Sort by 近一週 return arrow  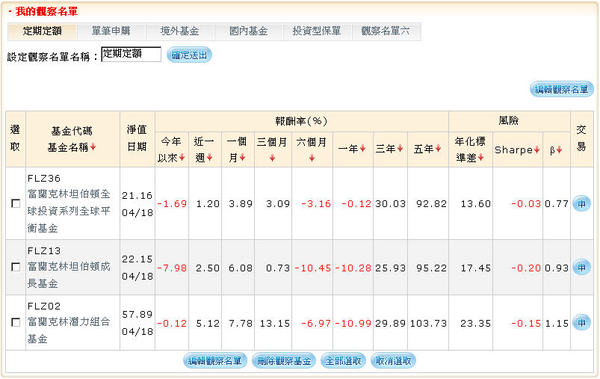[x=209, y=158]
